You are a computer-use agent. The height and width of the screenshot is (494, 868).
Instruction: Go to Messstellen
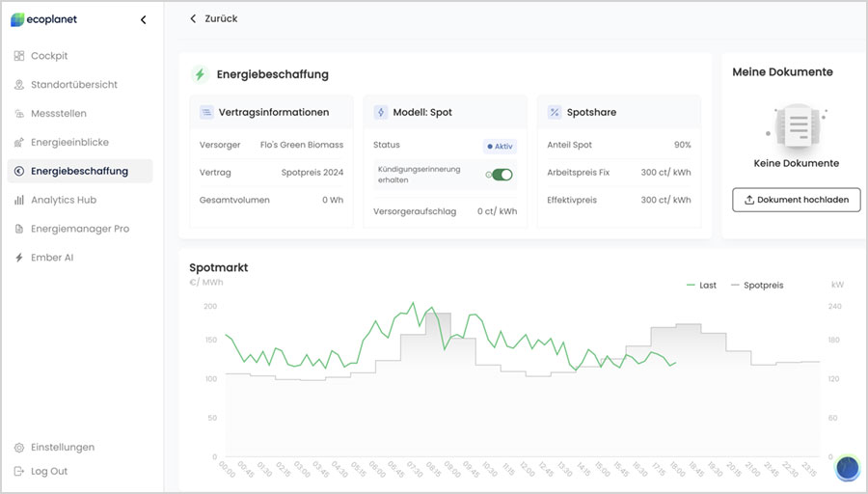[x=59, y=114]
